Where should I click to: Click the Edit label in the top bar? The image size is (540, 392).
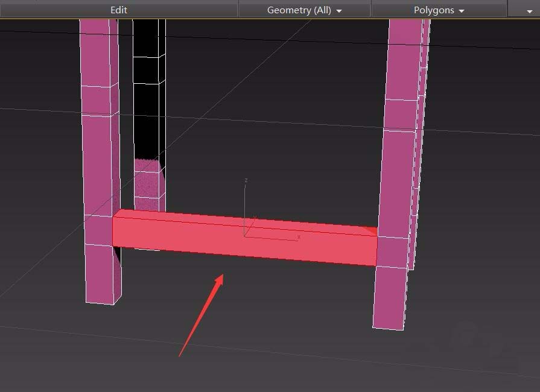pyautogui.click(x=118, y=10)
